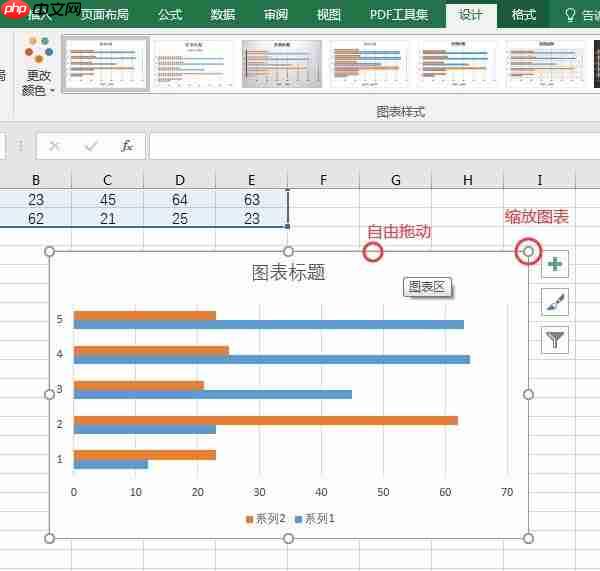Screen dimensions: 600x571
Task: Select the 系列2 legend entry
Action: [x=266, y=519]
